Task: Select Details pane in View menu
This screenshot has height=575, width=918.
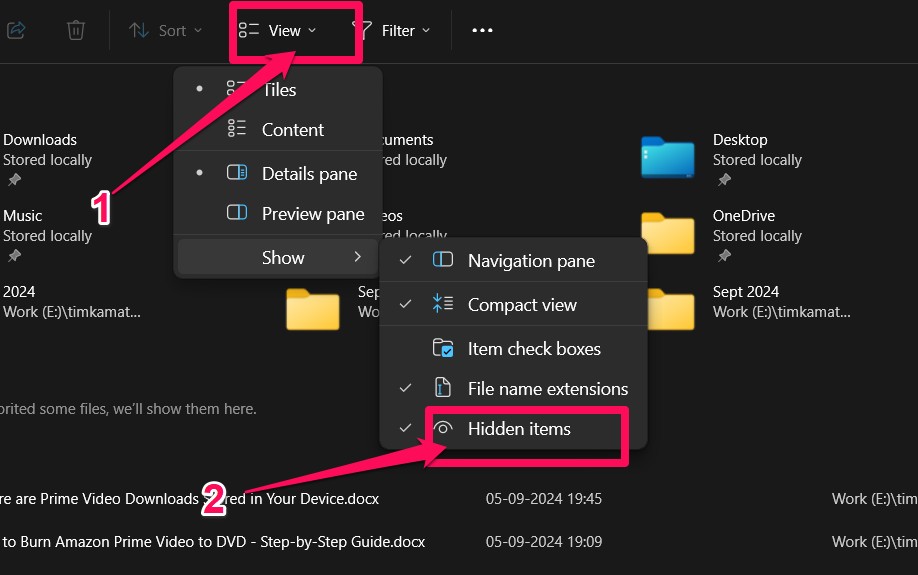Action: (308, 174)
